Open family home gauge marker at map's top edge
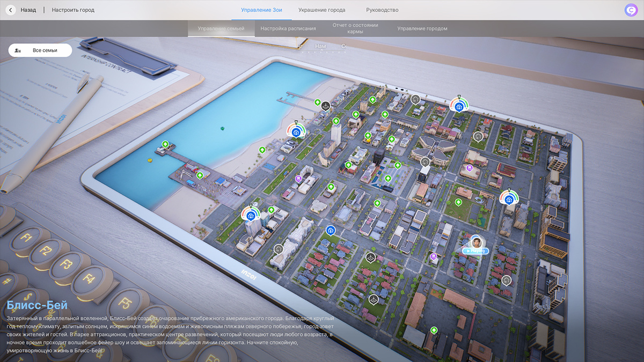The image size is (644, 362). tap(458, 105)
